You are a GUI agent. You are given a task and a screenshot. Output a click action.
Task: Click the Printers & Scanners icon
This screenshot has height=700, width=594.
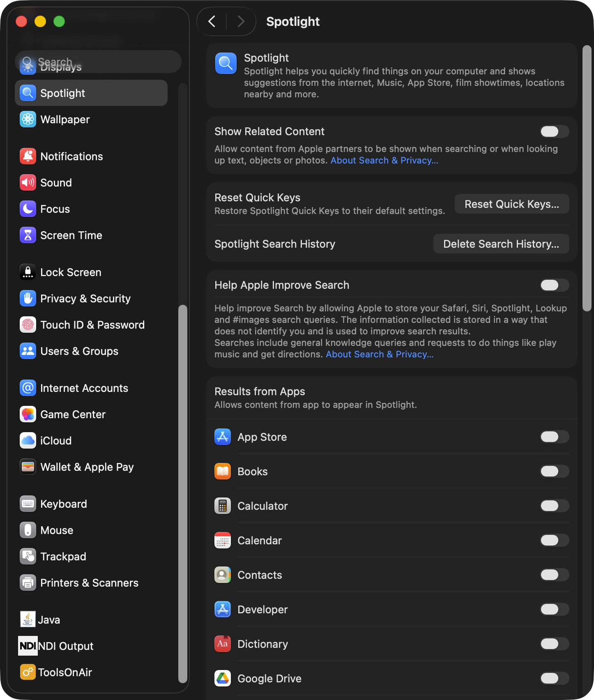click(x=28, y=583)
